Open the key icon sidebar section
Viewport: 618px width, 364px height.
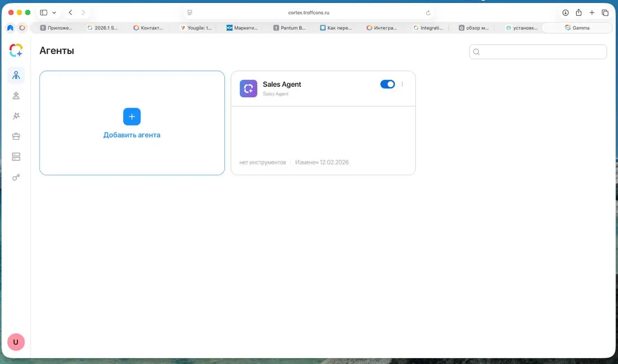(x=16, y=177)
